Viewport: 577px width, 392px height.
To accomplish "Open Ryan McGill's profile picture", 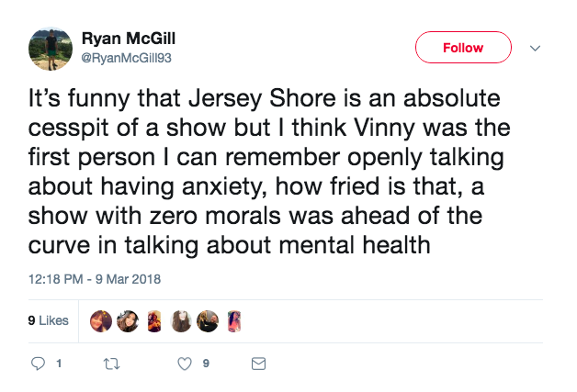I will tap(52, 48).
